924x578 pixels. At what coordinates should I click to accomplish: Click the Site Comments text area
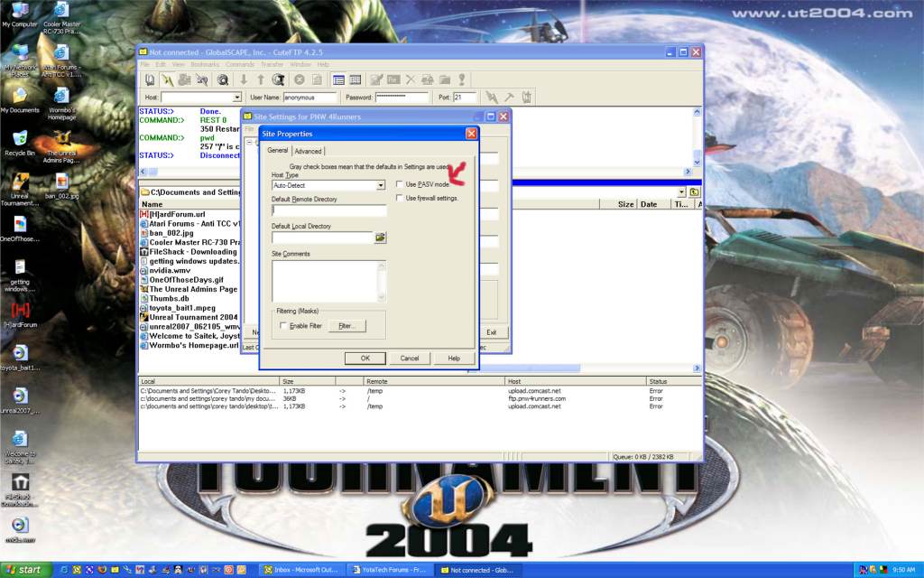(328, 282)
